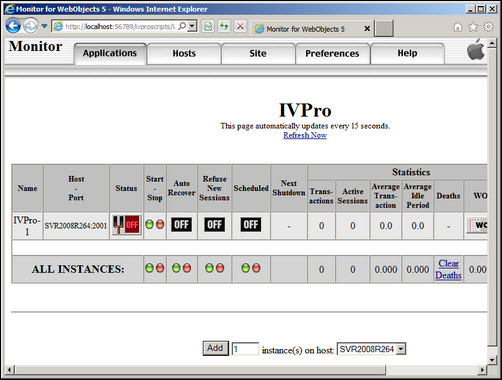Click the vertical scrollbar up arrow
The width and height of the screenshot is (502, 380).
[x=492, y=43]
